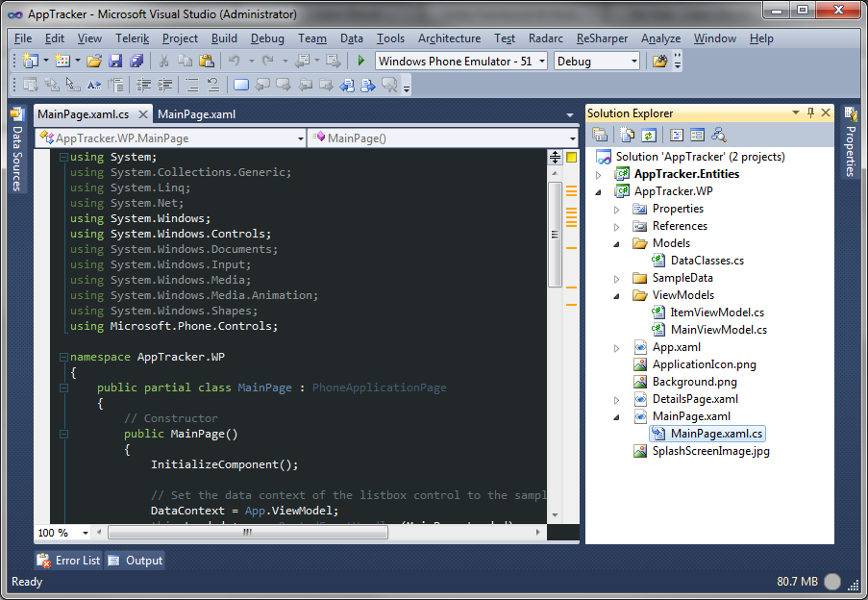Screen dimensions: 868x600
Task: Open the Telerik menu
Action: [x=133, y=38]
